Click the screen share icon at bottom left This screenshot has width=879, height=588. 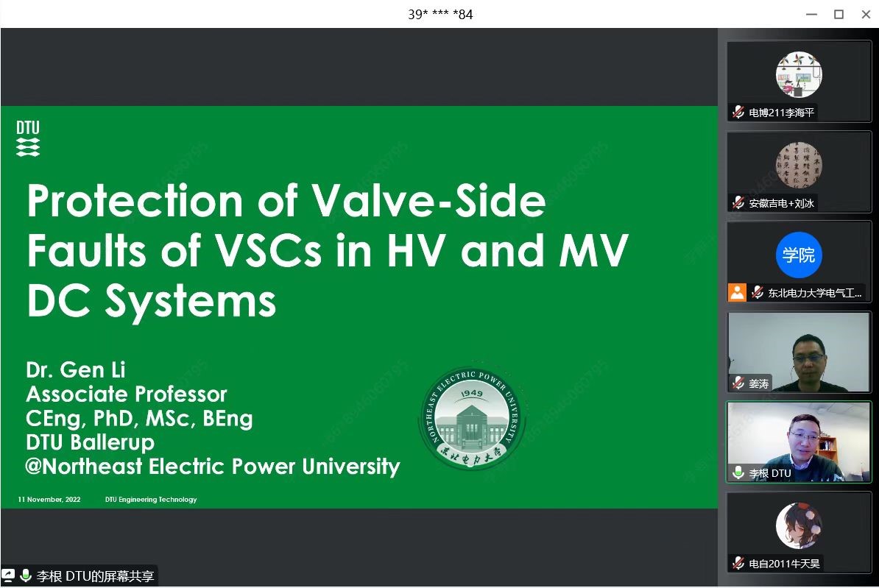[x=8, y=575]
